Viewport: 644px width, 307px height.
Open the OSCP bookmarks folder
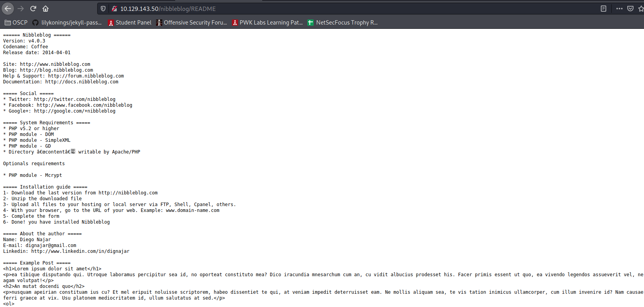click(16, 23)
